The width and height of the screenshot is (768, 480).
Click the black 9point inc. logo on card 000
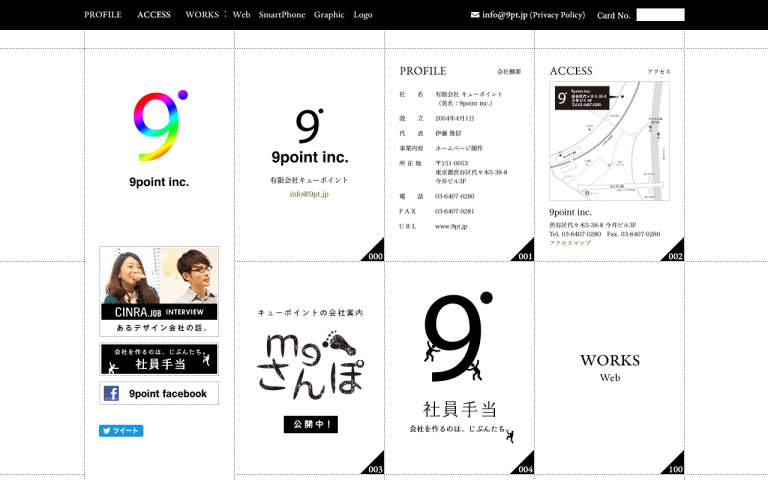click(310, 136)
